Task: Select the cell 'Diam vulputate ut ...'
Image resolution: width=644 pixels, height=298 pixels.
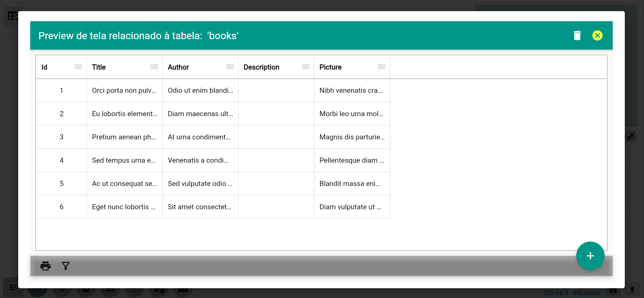Action: pos(352,207)
